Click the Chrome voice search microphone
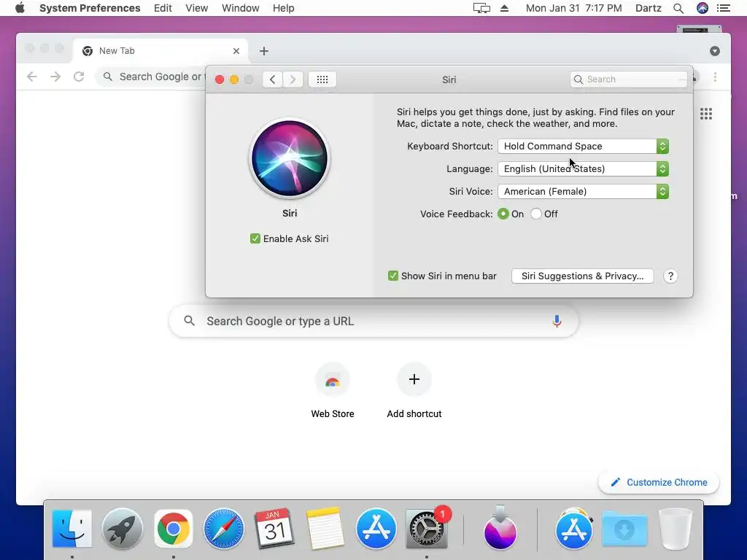The image size is (747, 560). coord(557,322)
